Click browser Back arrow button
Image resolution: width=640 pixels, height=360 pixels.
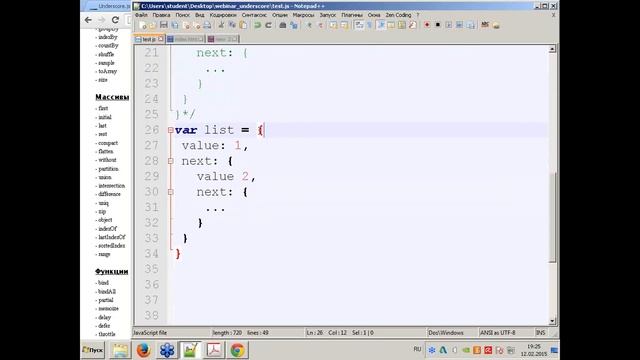88,20
